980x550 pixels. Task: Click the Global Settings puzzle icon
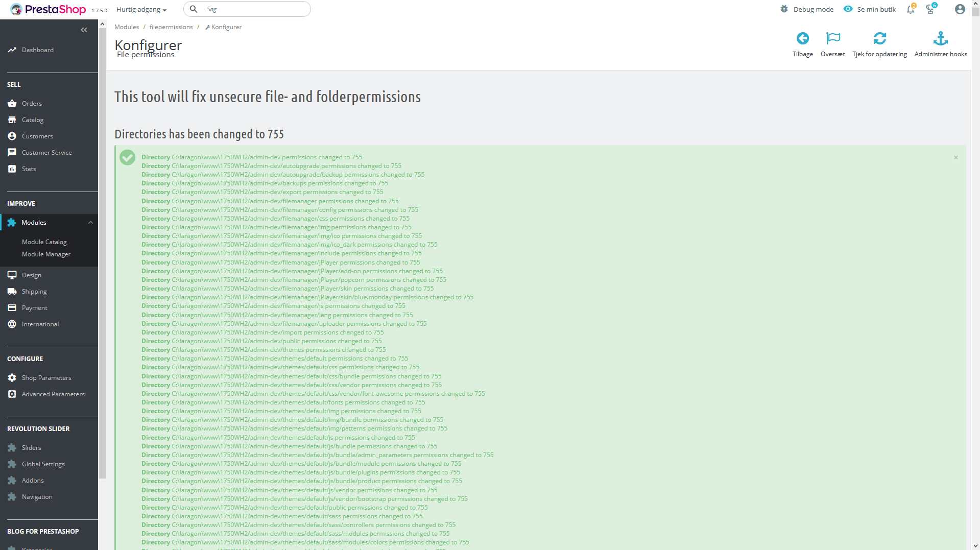[12, 464]
